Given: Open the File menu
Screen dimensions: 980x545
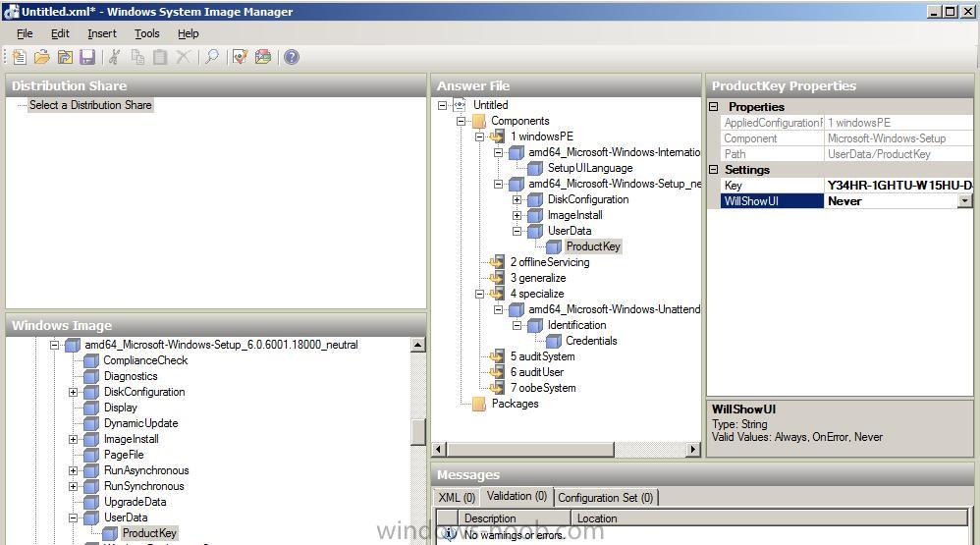Looking at the screenshot, I should click(25, 33).
